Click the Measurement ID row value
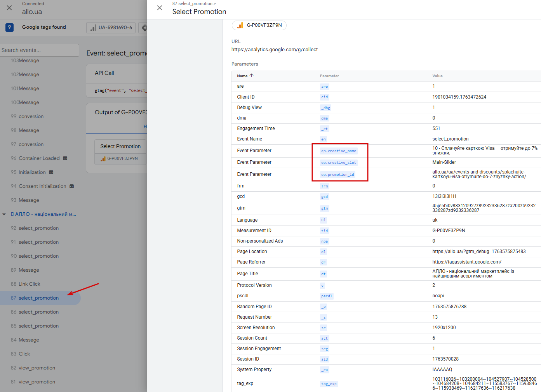 [449, 231]
